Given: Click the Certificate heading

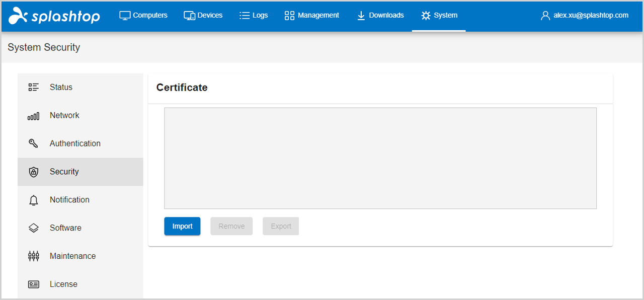Looking at the screenshot, I should coord(182,88).
